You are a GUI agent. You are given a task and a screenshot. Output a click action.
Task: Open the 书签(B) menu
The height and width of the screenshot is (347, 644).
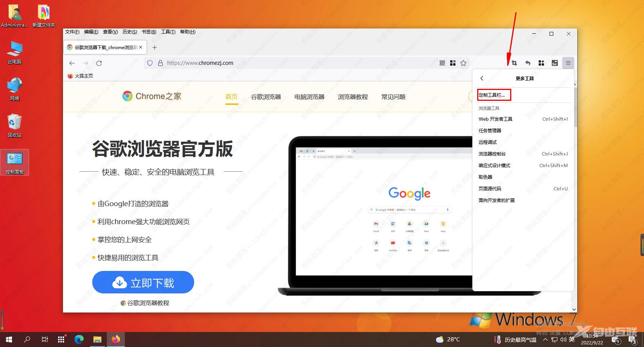(x=149, y=32)
